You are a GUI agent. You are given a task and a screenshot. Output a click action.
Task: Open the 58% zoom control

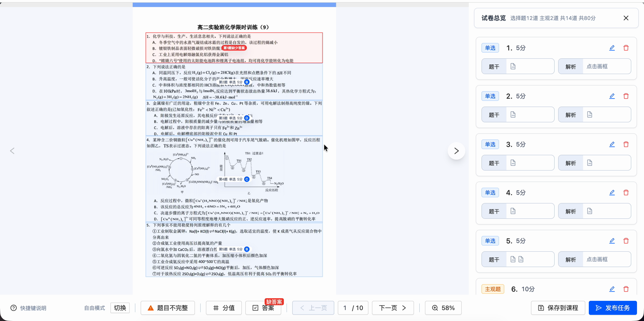point(443,308)
